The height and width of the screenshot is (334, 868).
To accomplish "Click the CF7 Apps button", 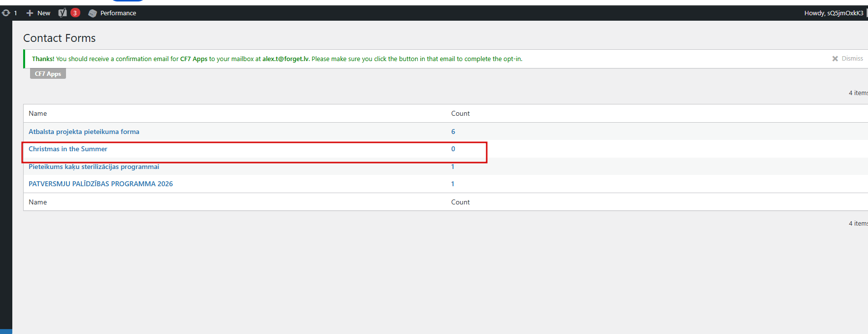I will point(48,73).
